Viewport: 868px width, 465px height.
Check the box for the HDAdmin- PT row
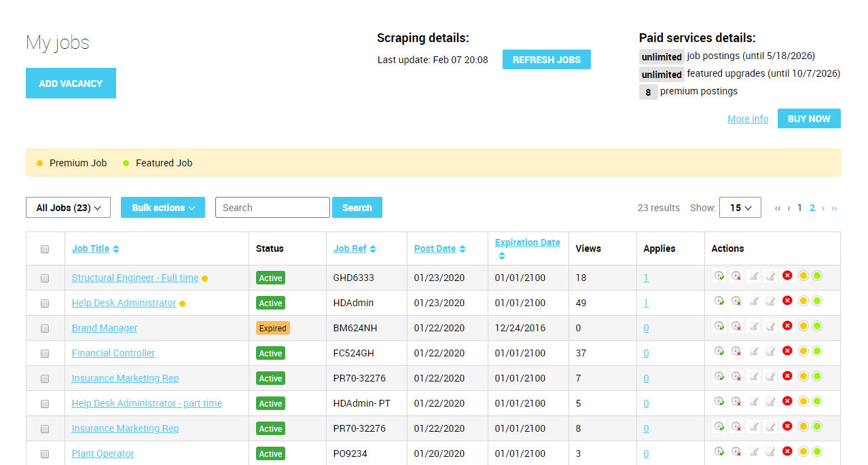45,404
